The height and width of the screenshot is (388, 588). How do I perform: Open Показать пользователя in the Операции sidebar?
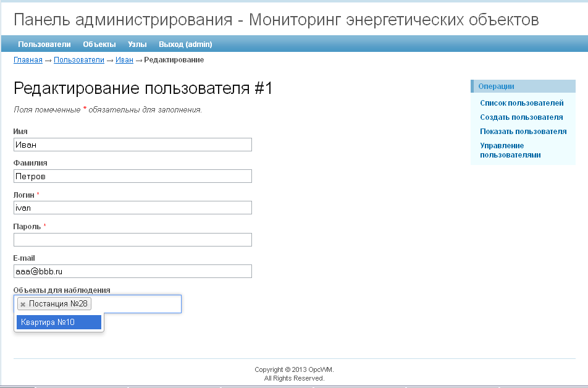523,132
